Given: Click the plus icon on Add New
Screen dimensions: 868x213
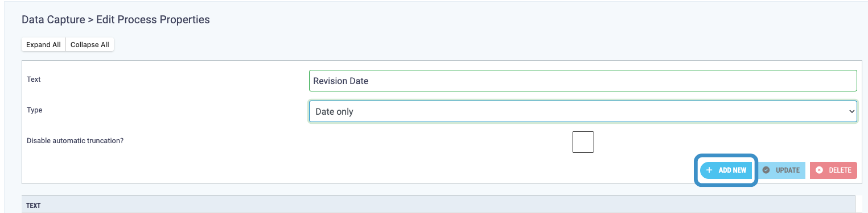Looking at the screenshot, I should click(709, 170).
